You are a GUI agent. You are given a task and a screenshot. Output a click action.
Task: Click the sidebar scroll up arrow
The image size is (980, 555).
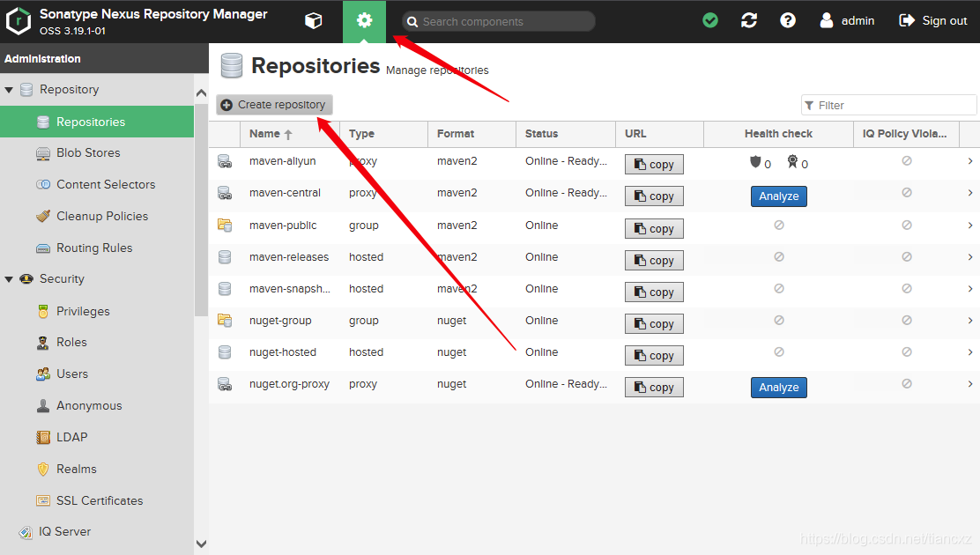click(x=201, y=93)
